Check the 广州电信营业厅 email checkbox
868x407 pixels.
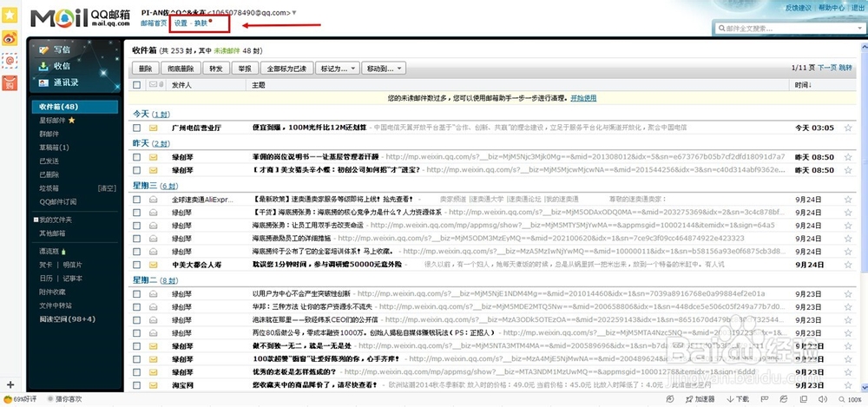137,128
